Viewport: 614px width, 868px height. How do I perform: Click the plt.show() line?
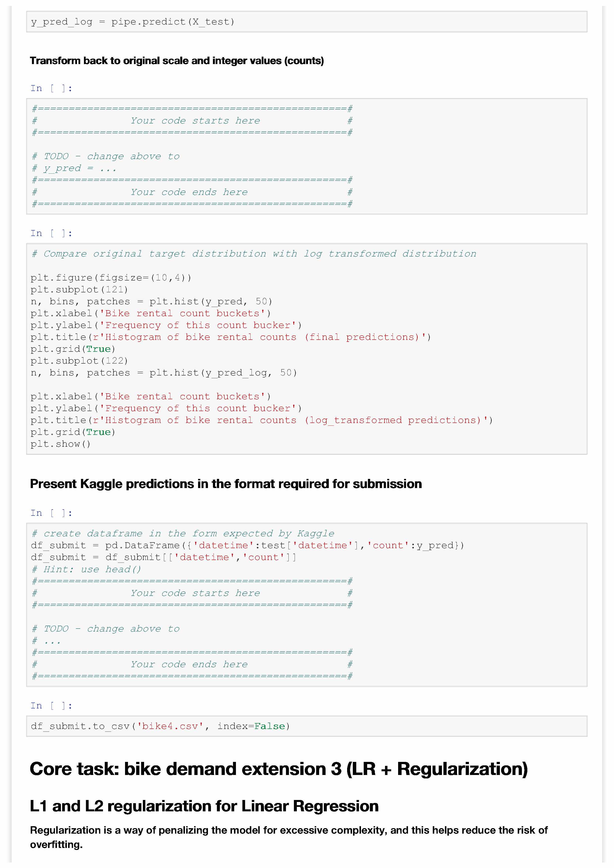(60, 444)
